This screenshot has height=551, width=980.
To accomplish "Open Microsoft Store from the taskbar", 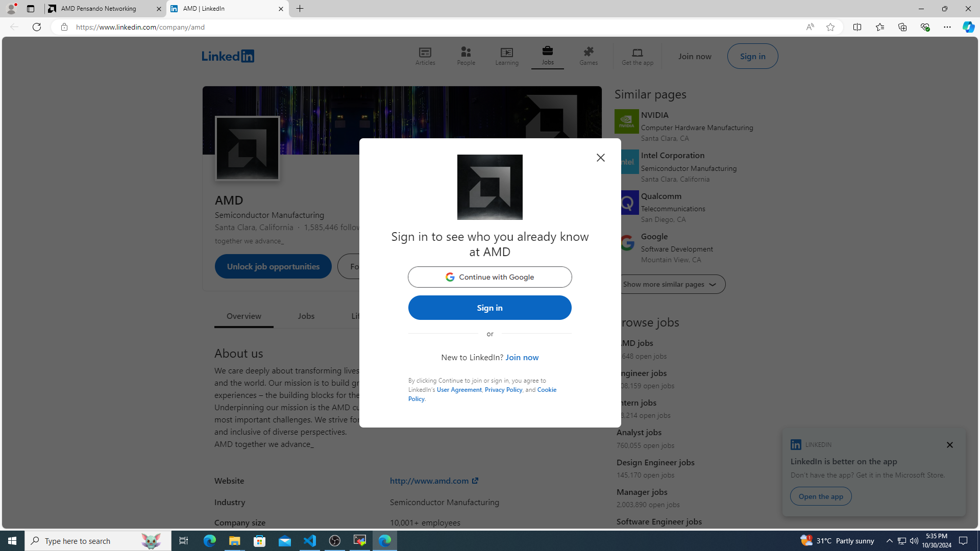I will pos(260,540).
